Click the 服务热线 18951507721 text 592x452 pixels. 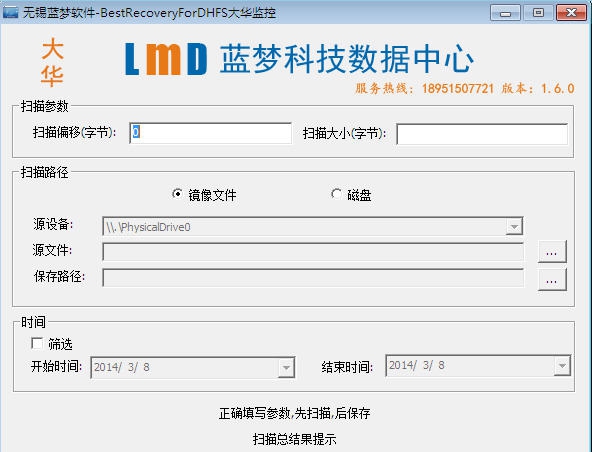point(424,88)
